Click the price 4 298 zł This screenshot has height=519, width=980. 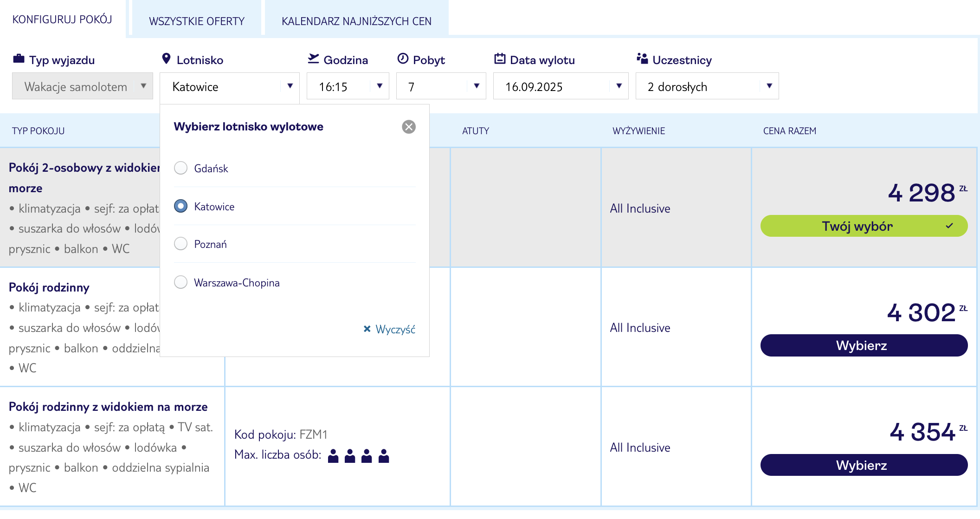click(x=927, y=192)
